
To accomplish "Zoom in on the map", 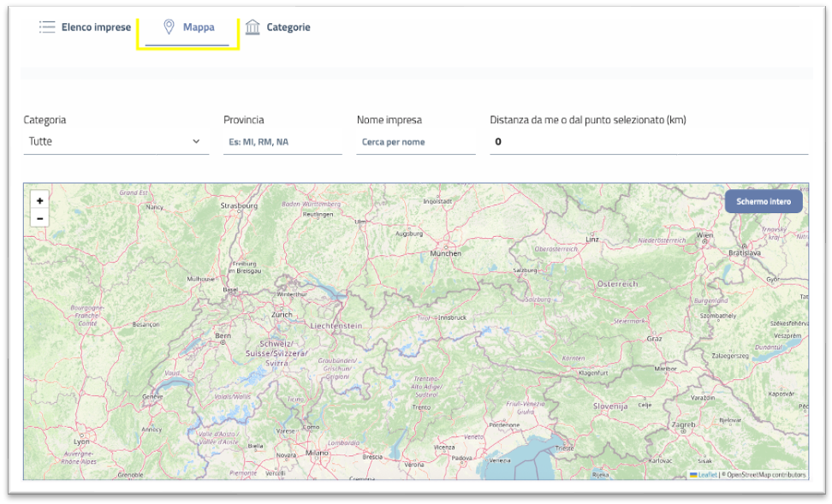I will 39,200.
